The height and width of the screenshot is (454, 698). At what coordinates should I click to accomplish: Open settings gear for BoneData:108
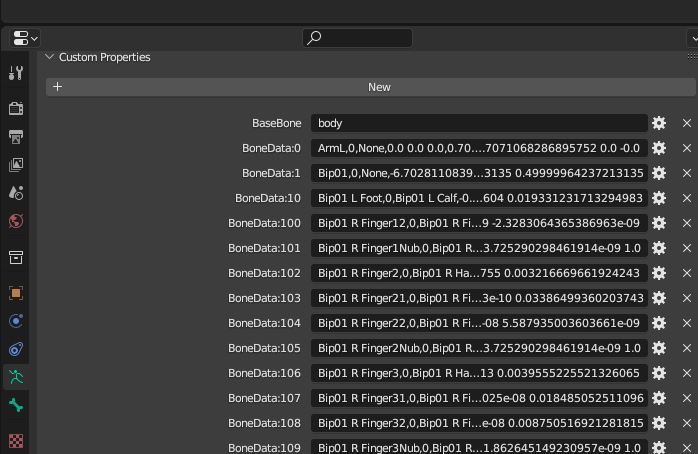[x=659, y=423]
